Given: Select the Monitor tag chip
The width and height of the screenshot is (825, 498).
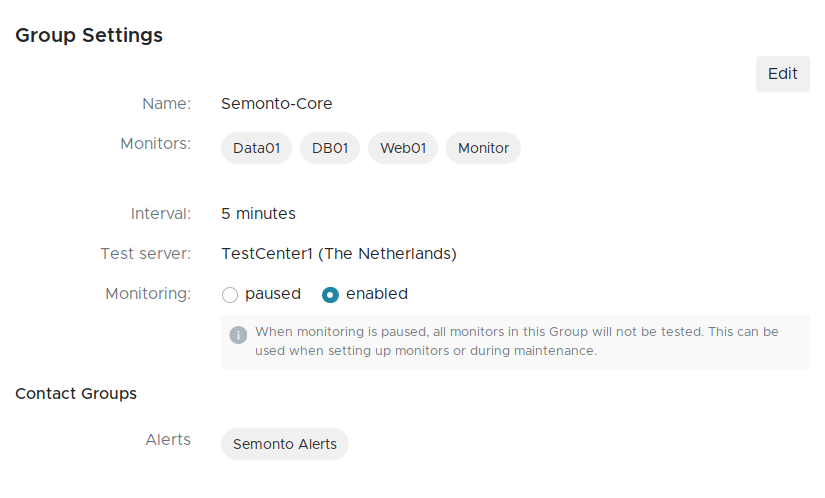Looking at the screenshot, I should click(x=483, y=148).
